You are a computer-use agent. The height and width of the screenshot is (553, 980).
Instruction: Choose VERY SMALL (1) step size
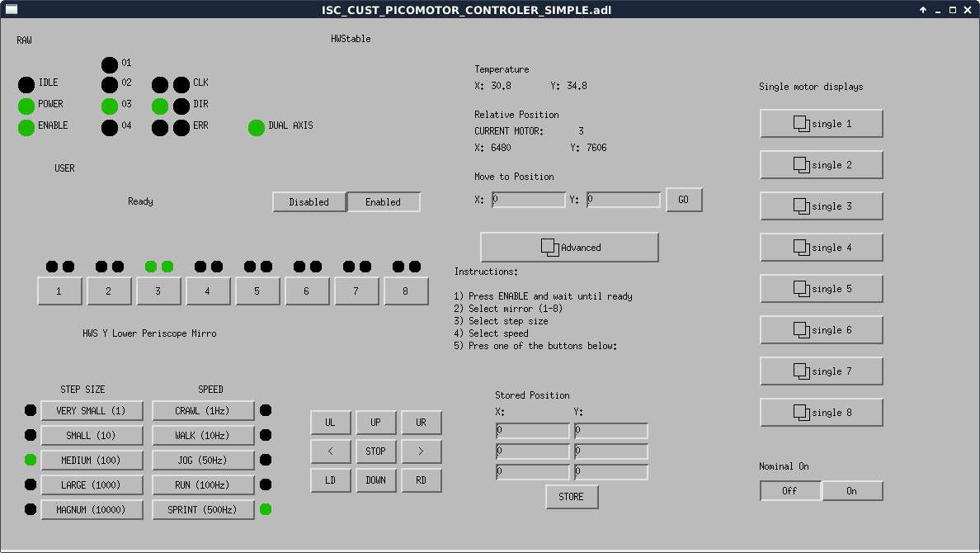pos(92,411)
